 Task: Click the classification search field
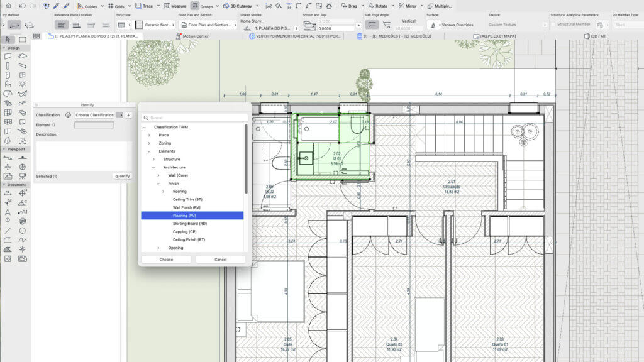[x=195, y=118]
